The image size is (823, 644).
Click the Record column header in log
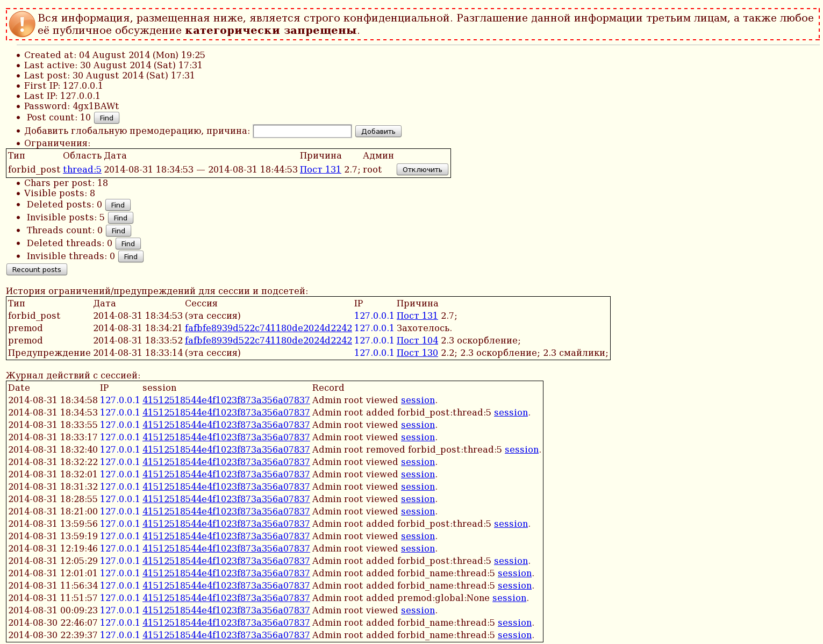click(x=328, y=388)
